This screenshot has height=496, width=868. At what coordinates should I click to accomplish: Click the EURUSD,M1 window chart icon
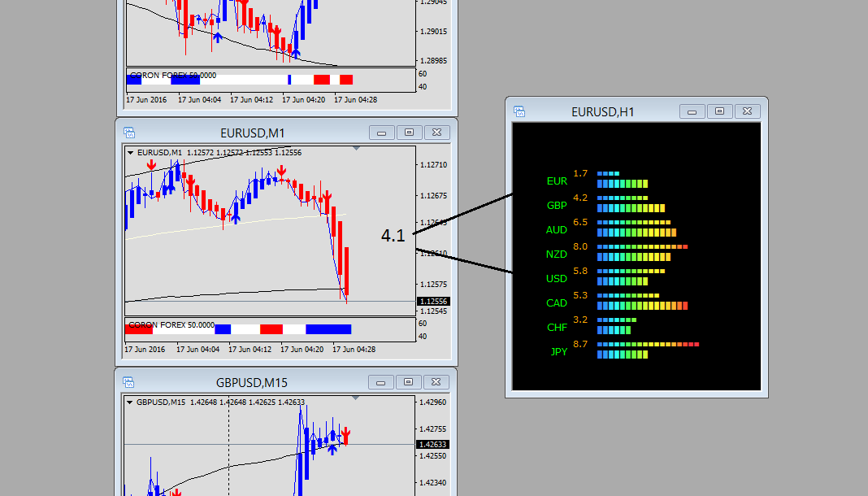[x=129, y=133]
